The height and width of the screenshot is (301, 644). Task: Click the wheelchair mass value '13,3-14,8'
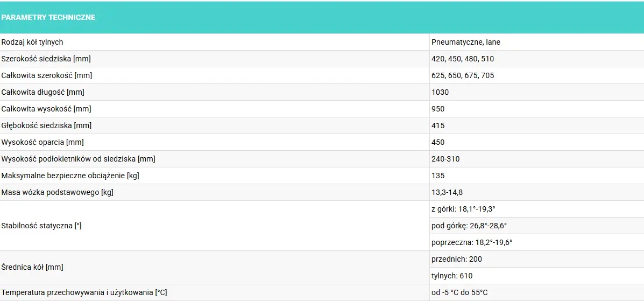[447, 192]
